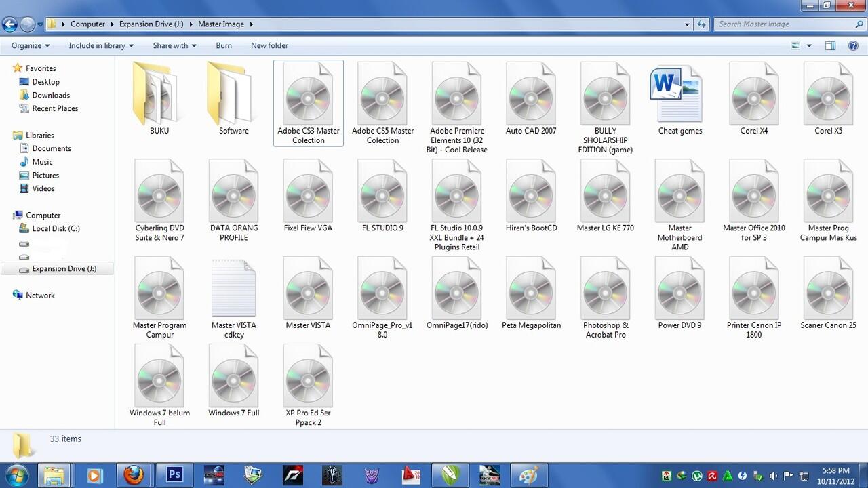Change the view with the views button
The width and height of the screenshot is (868, 488).
[x=795, y=46]
